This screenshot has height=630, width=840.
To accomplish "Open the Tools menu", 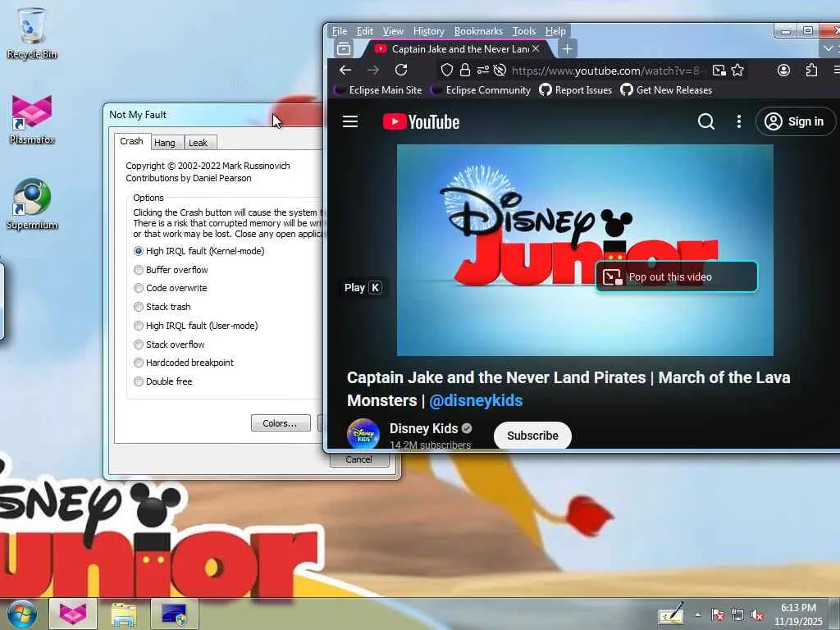I will tap(524, 31).
